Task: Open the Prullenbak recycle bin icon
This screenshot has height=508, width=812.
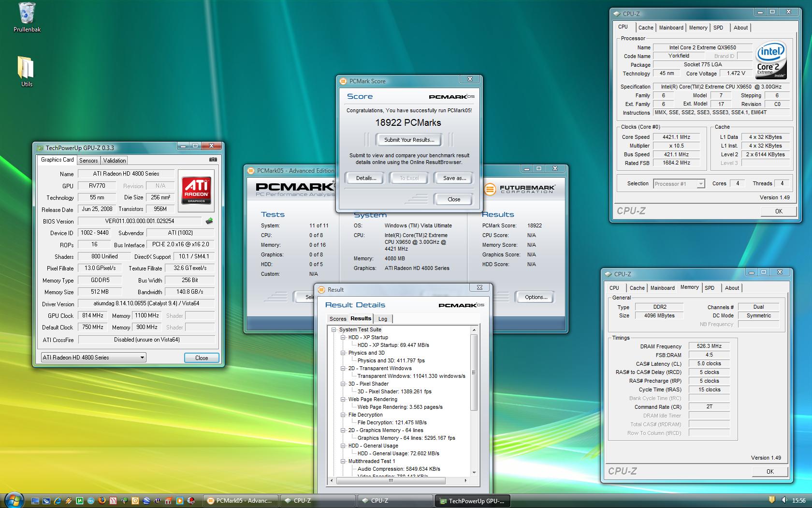Action: pyautogui.click(x=27, y=17)
